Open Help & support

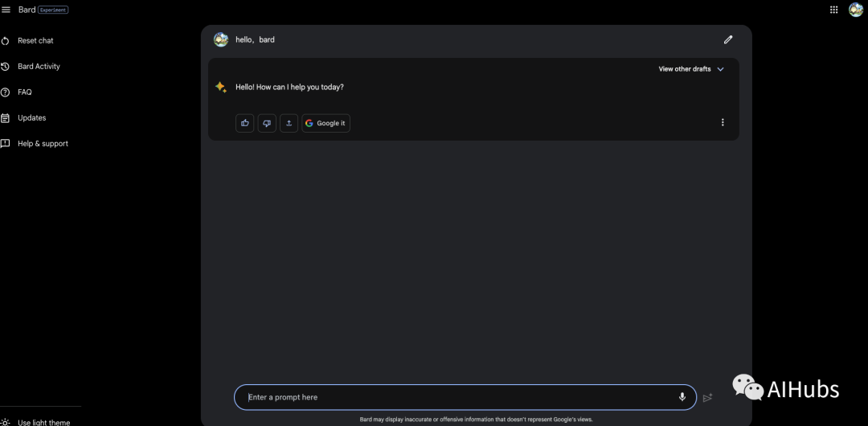[43, 144]
